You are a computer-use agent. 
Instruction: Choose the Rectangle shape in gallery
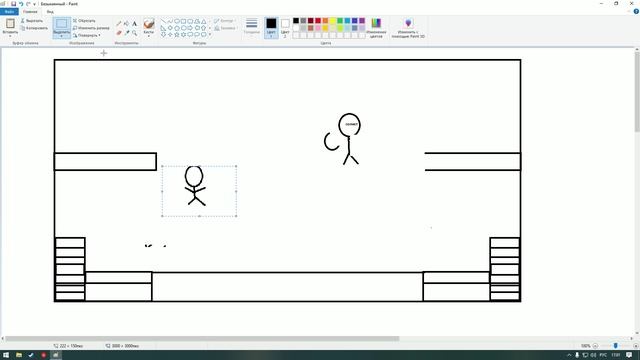[x=184, y=21]
